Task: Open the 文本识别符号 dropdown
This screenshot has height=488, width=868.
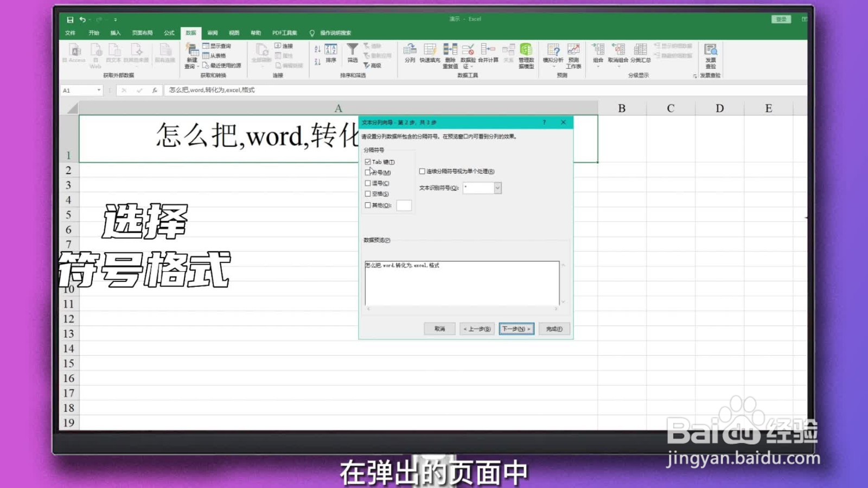Action: [497, 188]
